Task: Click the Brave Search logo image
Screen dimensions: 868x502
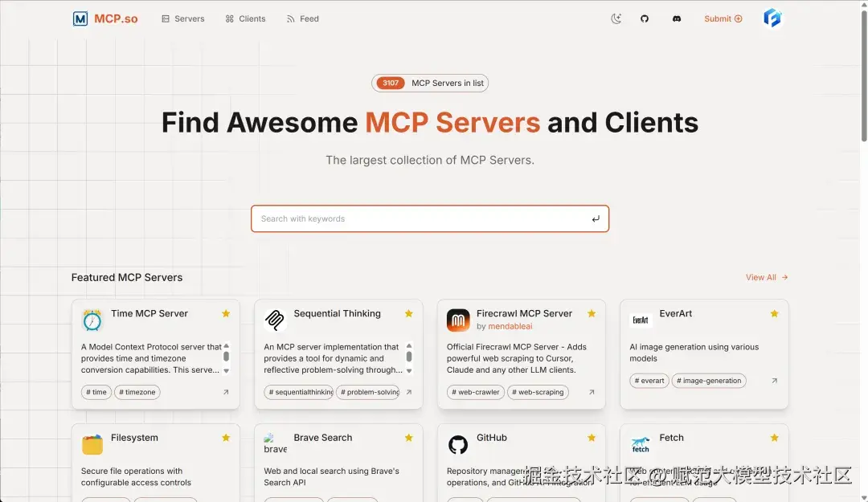Action: (275, 444)
